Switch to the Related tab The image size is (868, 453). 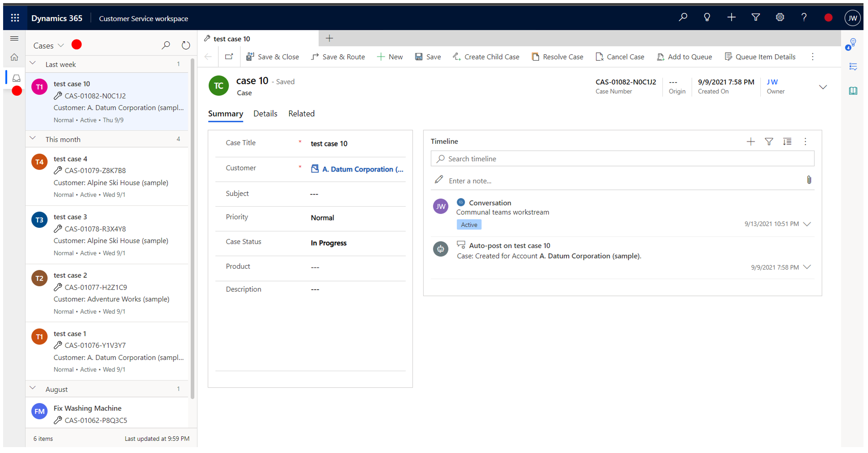coord(301,114)
